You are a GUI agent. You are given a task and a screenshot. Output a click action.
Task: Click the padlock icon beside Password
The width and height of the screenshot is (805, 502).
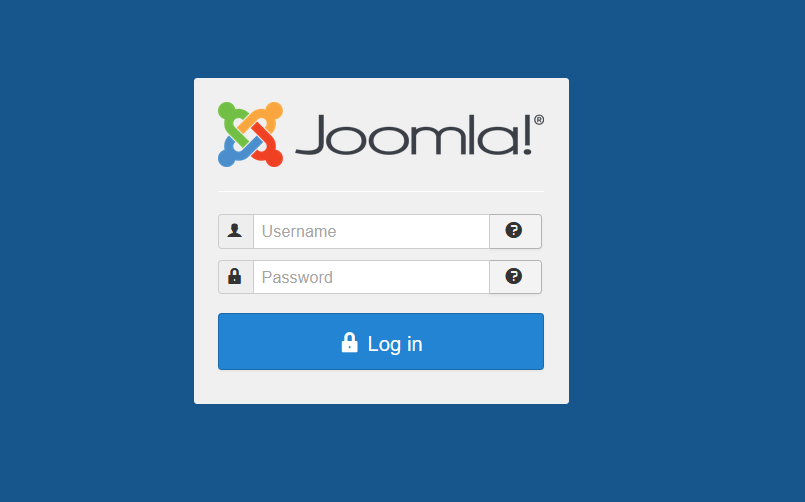[235, 276]
